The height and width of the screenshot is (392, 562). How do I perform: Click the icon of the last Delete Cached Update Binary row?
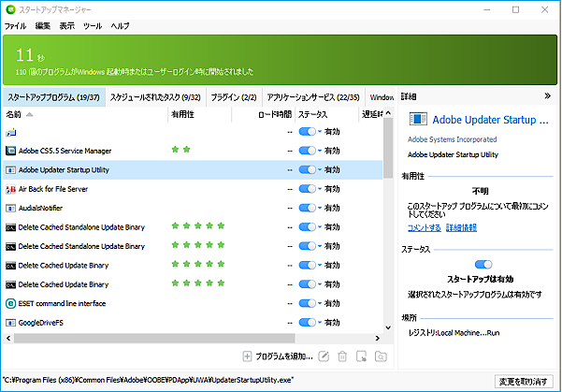[10, 284]
